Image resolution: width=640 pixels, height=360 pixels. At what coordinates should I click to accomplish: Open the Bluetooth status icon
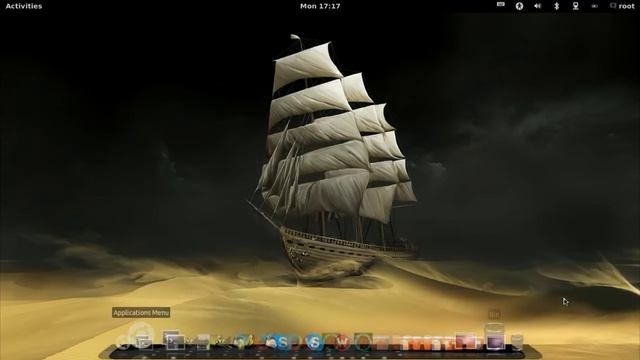[556, 6]
